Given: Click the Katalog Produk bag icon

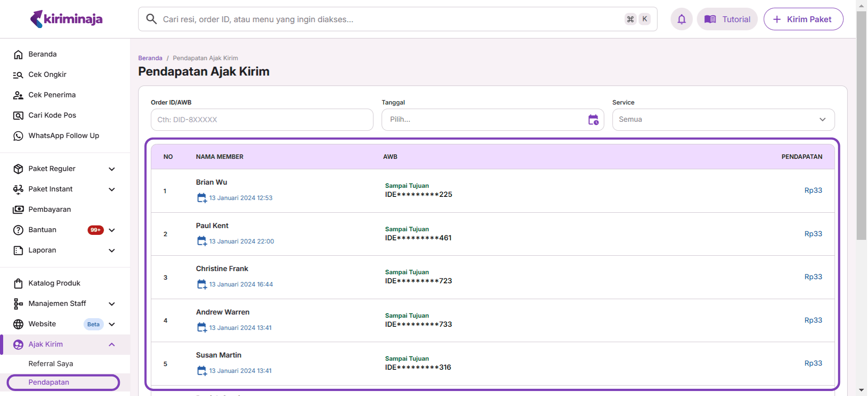Looking at the screenshot, I should point(18,283).
